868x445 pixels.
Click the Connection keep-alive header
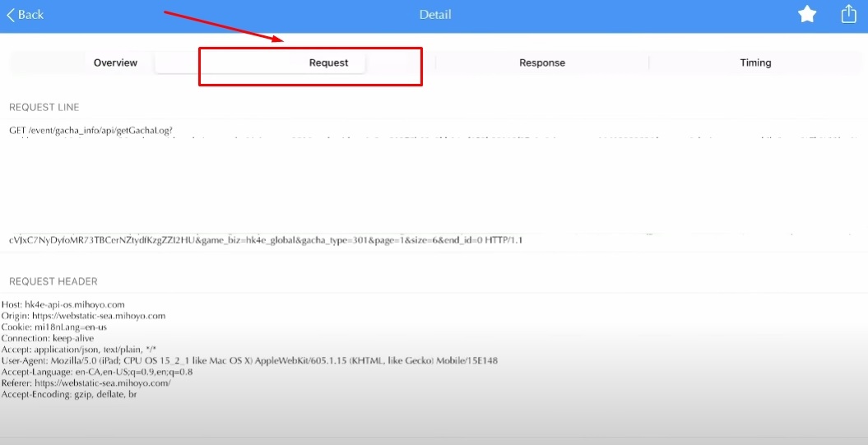point(48,338)
